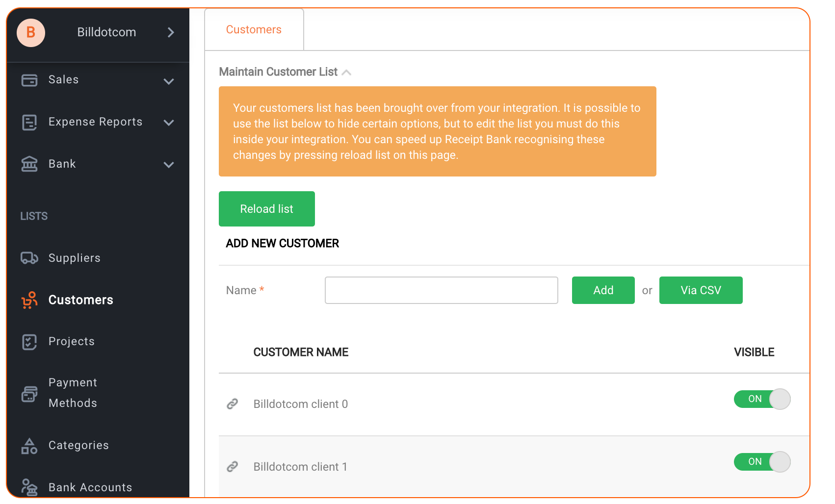Image resolution: width=835 pixels, height=504 pixels.
Task: Toggle visibility of Billdotcom client 0
Action: tap(762, 399)
